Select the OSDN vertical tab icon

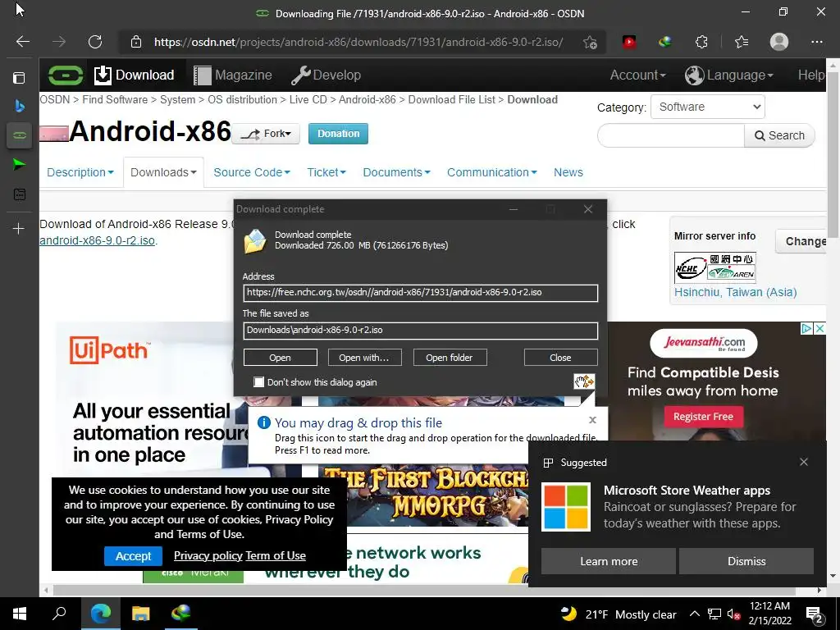pyautogui.click(x=20, y=135)
